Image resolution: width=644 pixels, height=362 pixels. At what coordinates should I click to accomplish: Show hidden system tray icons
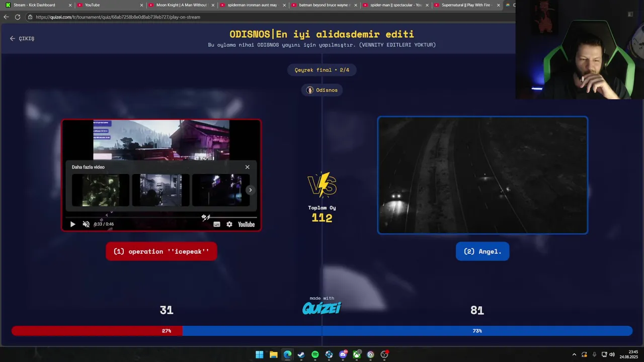pyautogui.click(x=574, y=354)
